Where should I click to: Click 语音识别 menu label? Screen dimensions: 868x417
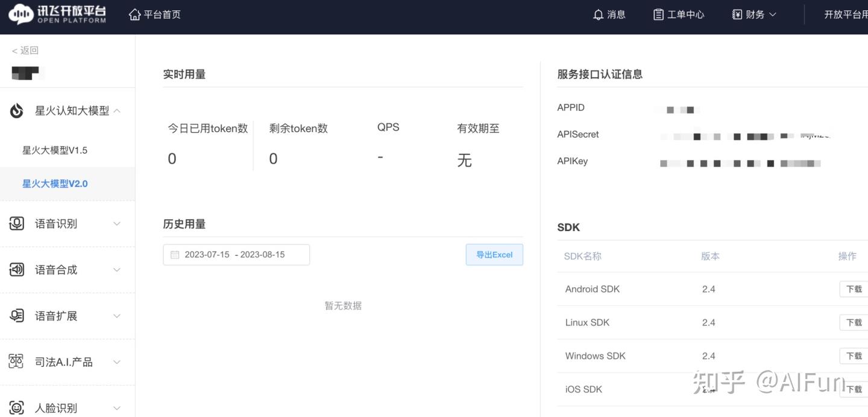[x=56, y=223]
